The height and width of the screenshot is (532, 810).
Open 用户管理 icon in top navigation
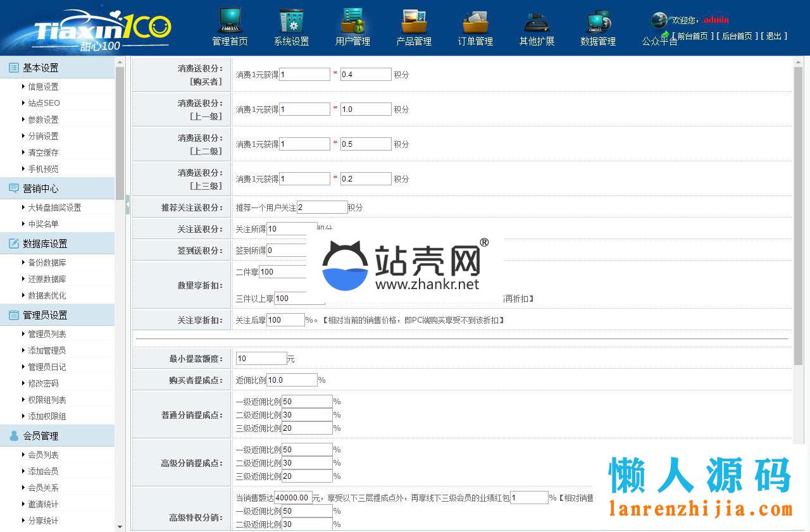pyautogui.click(x=352, y=21)
